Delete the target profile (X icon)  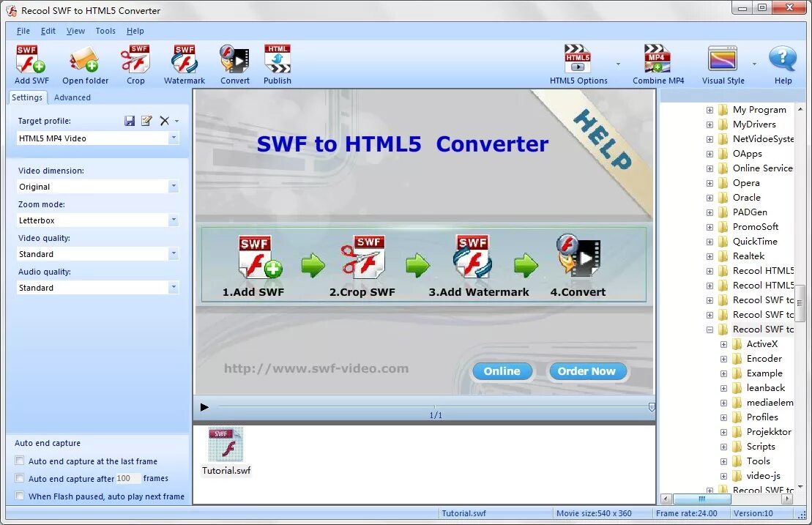[x=164, y=121]
